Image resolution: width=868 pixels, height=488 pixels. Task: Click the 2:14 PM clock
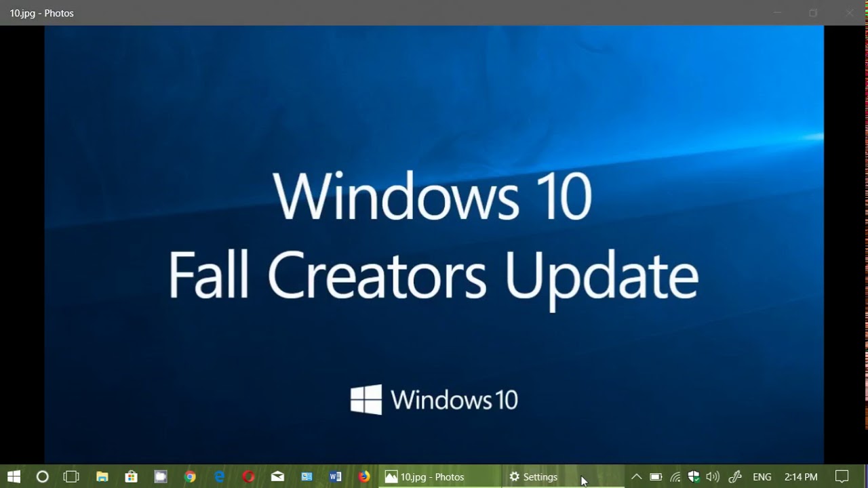801,477
